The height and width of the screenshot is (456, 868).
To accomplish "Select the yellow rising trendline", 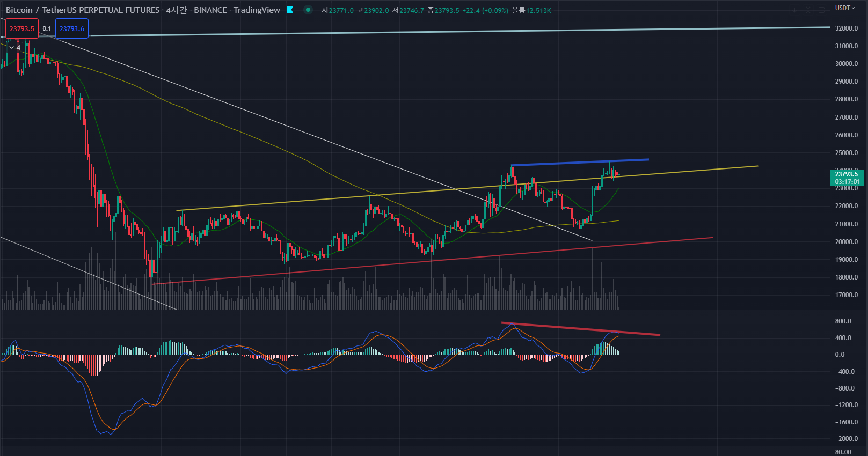I will [x=467, y=188].
